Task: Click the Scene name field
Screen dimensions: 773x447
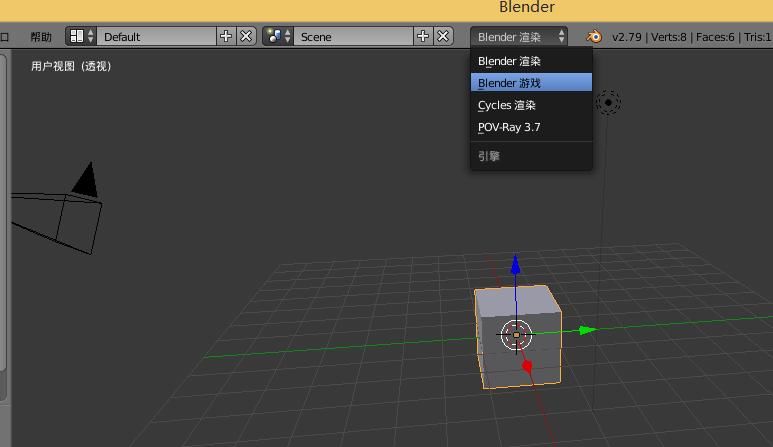Action: point(353,36)
